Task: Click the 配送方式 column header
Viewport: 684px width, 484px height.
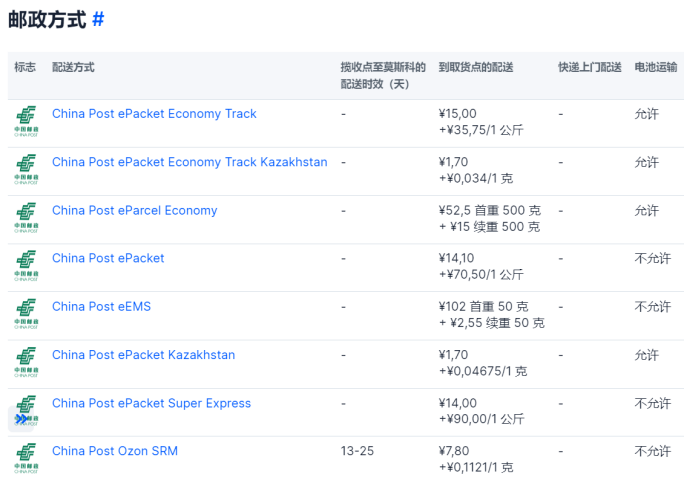Action: click(73, 67)
